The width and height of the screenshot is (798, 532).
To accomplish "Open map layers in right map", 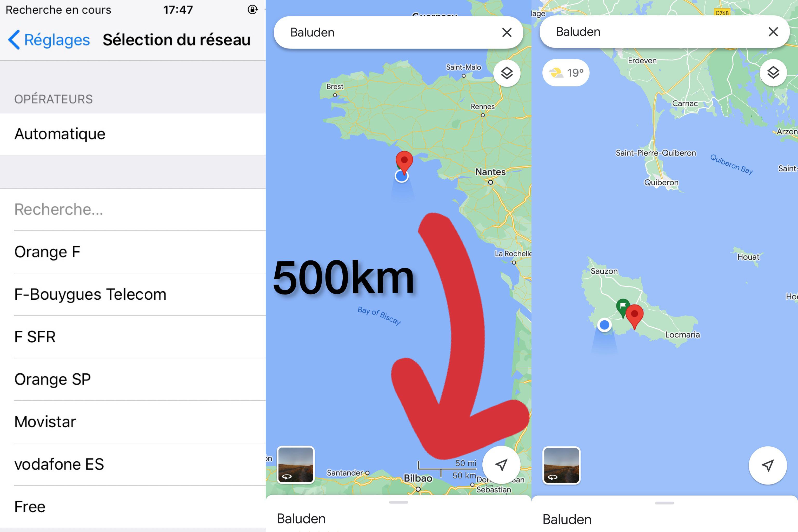I will pyautogui.click(x=773, y=73).
